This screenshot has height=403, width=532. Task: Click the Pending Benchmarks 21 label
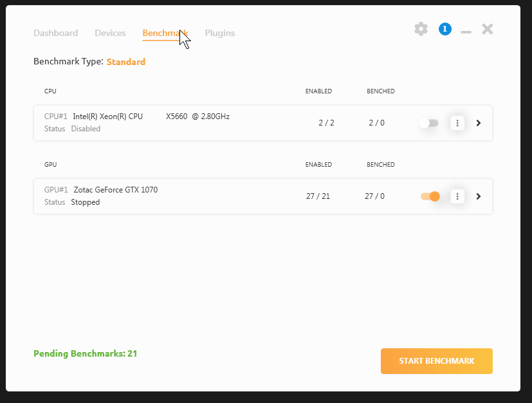pyautogui.click(x=85, y=353)
